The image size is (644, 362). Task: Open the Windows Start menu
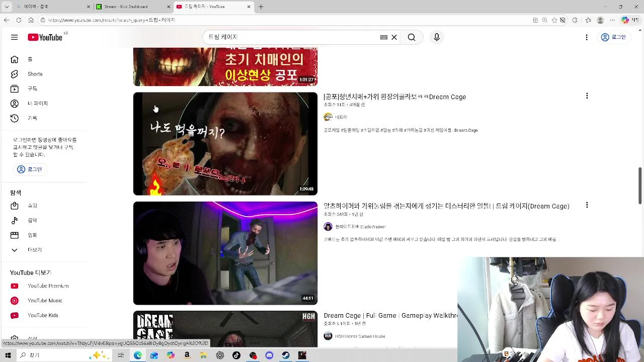8,355
